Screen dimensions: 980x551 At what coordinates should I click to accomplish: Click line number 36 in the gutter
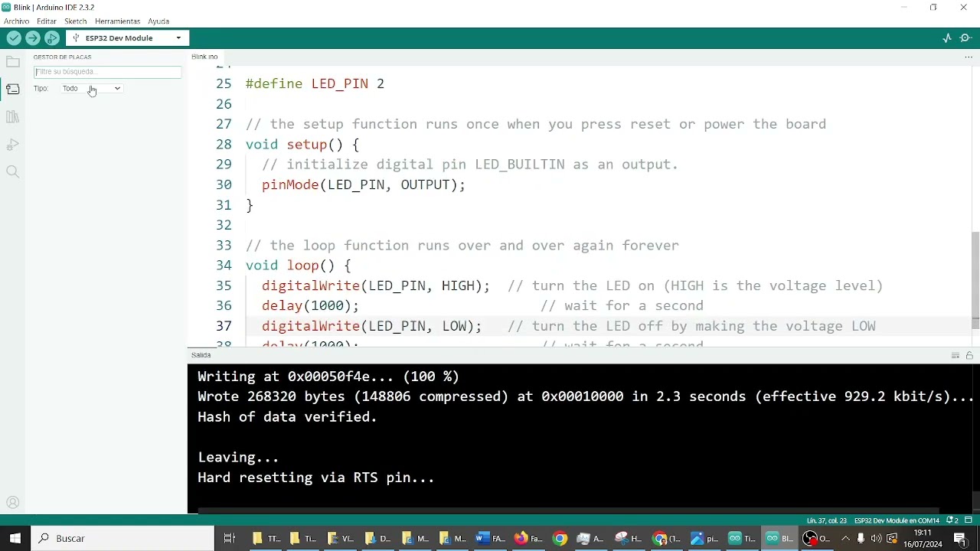click(x=224, y=305)
